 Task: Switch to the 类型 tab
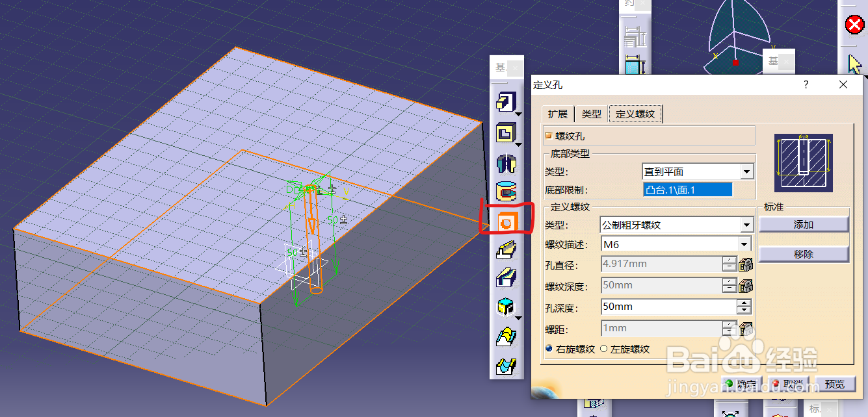click(591, 113)
